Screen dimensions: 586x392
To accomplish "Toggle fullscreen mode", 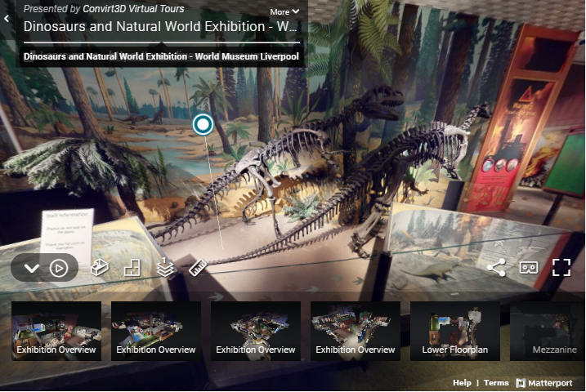I will [561, 267].
